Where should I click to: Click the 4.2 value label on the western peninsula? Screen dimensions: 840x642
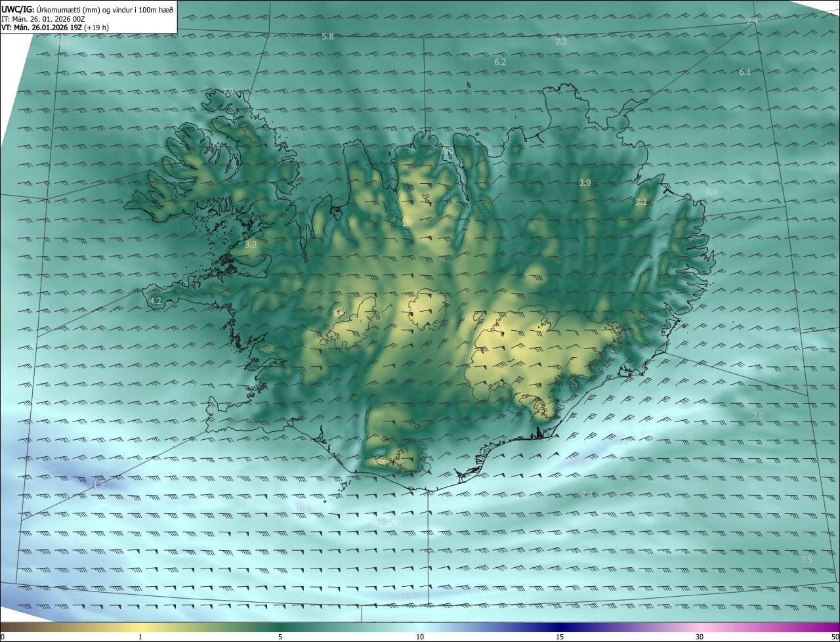pyautogui.click(x=156, y=301)
